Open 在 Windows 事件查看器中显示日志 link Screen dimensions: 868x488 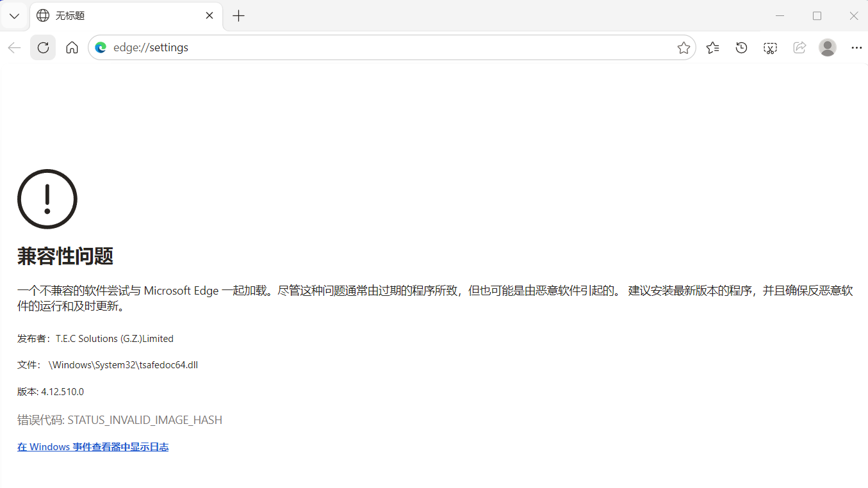pyautogui.click(x=93, y=447)
